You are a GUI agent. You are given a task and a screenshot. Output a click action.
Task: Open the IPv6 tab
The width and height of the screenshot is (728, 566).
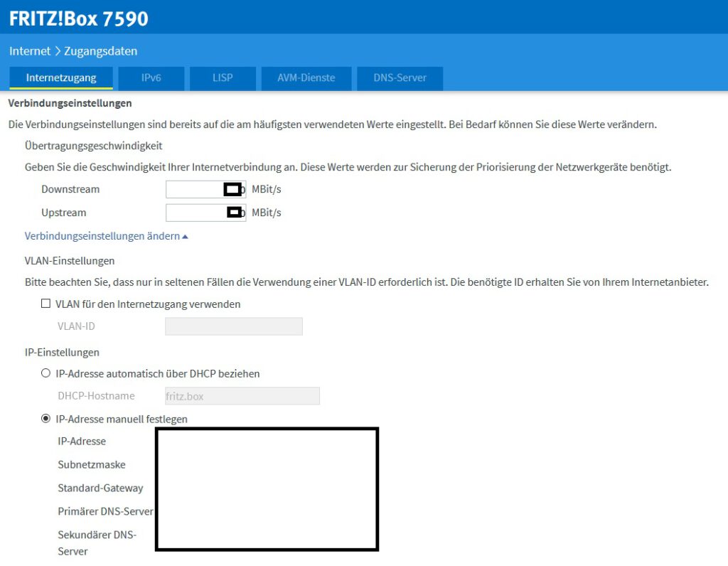pos(151,78)
